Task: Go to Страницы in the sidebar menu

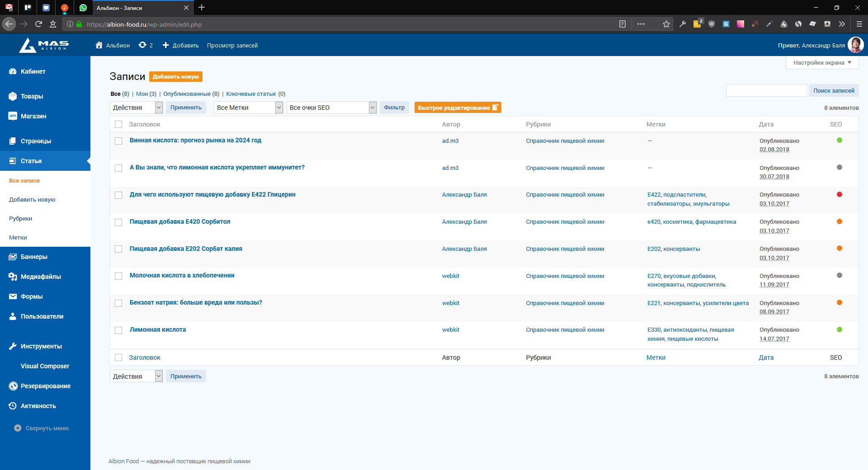Action: (x=36, y=141)
